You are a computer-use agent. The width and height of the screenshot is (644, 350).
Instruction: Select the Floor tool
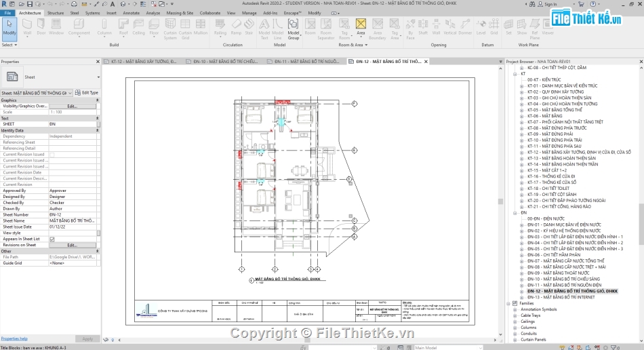[154, 27]
